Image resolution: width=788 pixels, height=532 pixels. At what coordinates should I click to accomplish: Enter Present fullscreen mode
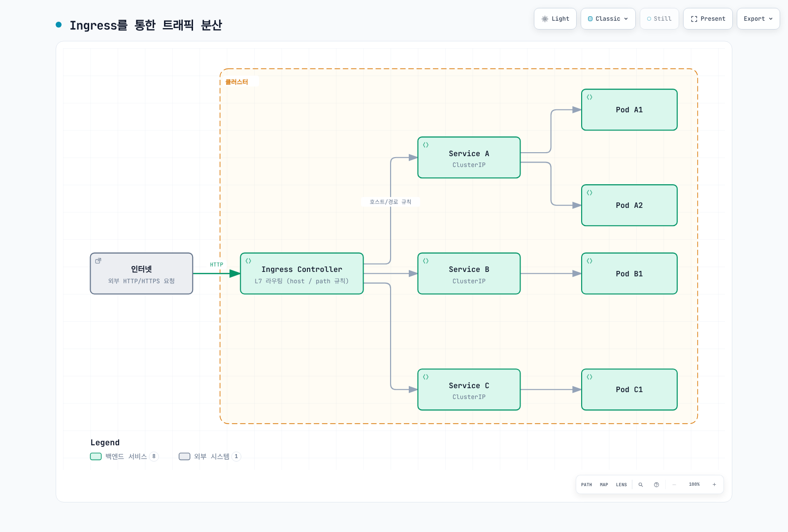point(708,19)
